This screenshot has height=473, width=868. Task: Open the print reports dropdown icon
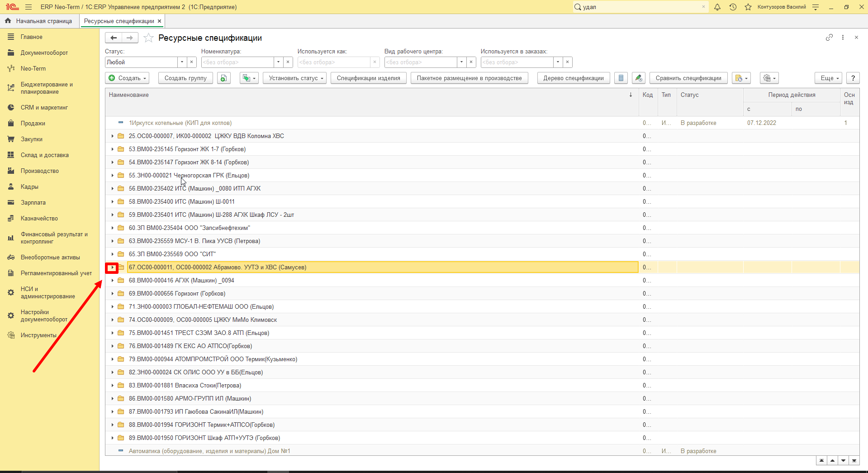[x=741, y=78]
